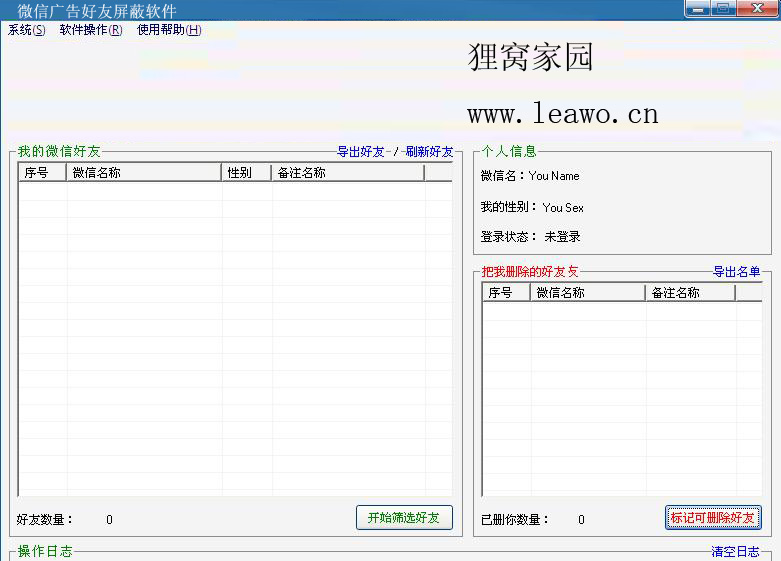781x561 pixels.
Task: Click the 清空日志 link
Action: coord(735,552)
